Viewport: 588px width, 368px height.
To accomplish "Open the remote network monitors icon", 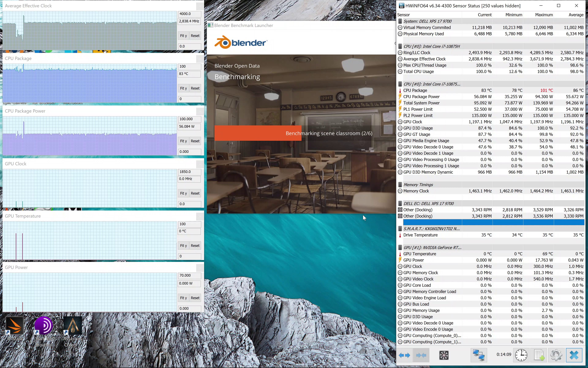I will [x=479, y=355].
